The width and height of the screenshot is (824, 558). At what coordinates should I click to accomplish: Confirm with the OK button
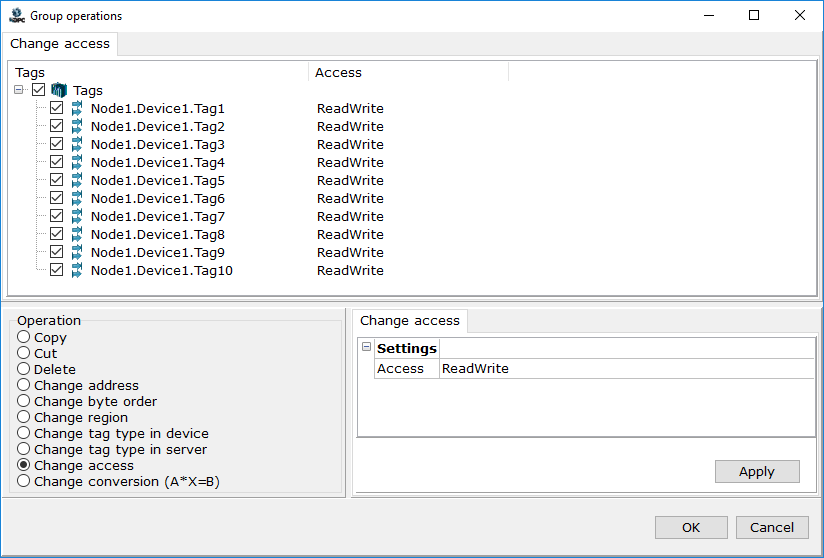coord(691,528)
